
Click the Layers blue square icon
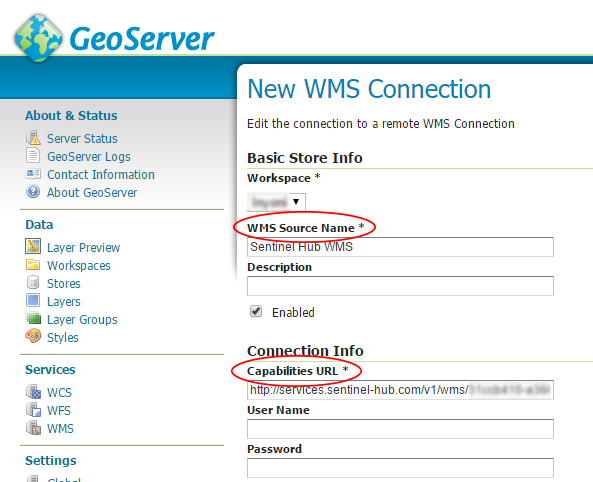click(33, 300)
